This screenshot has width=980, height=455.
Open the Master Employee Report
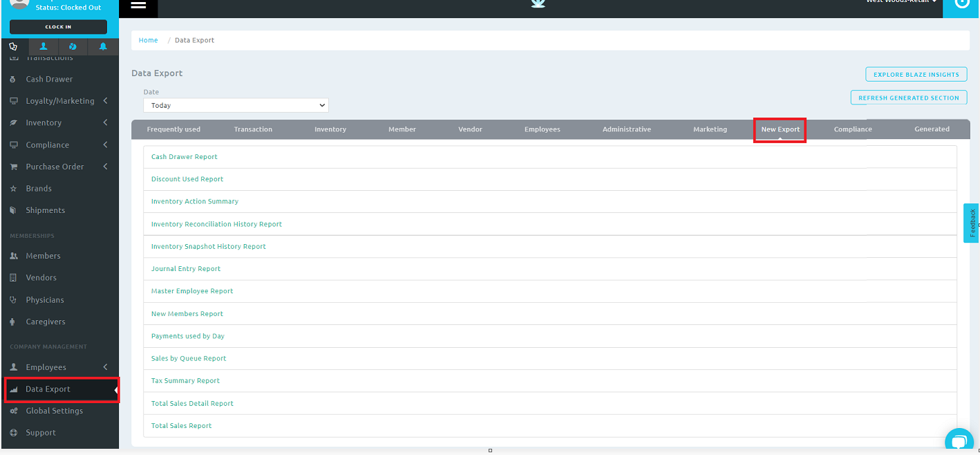tap(192, 291)
